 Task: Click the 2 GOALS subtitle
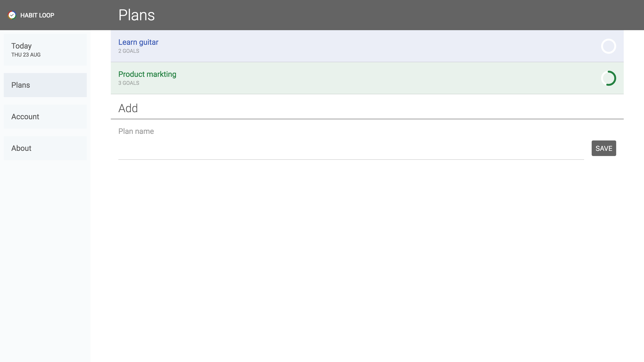point(129,51)
